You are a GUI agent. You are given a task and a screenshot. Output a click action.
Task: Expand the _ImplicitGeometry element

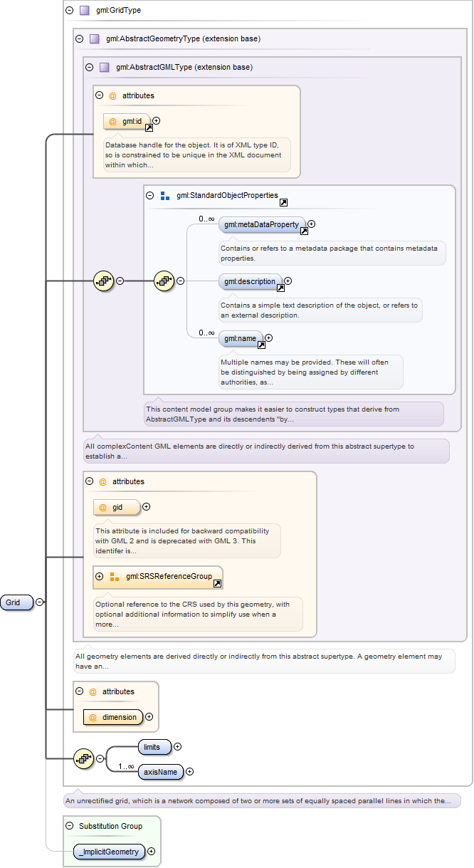tap(151, 851)
